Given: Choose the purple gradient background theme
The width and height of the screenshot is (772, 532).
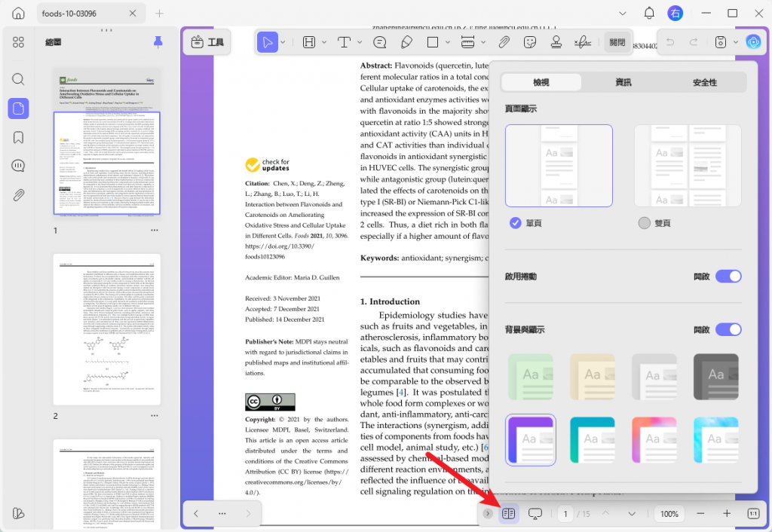Looking at the screenshot, I should [531, 439].
